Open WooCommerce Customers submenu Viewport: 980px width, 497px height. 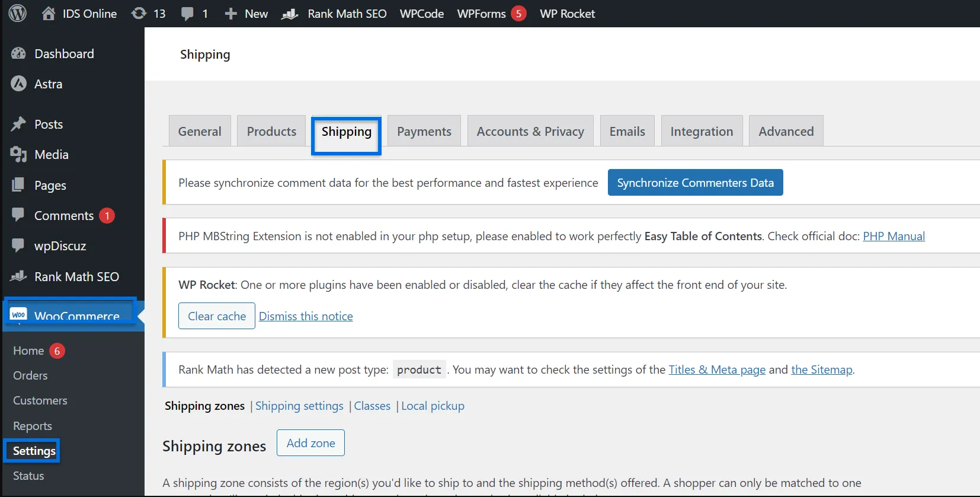point(40,400)
